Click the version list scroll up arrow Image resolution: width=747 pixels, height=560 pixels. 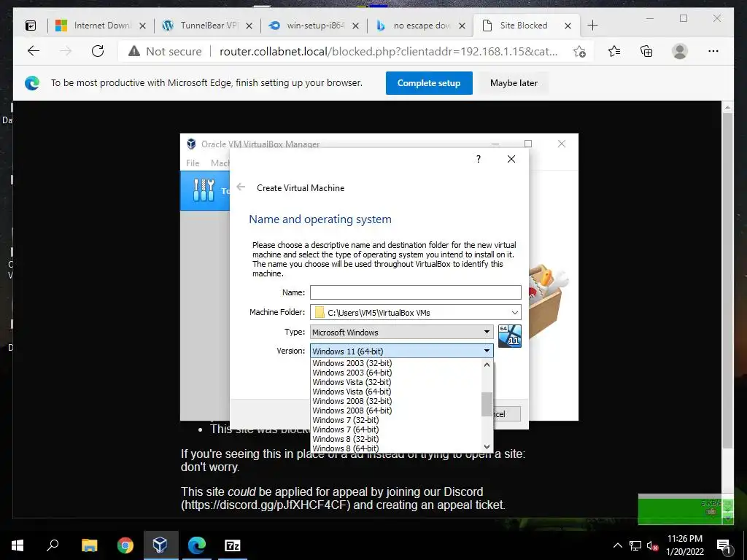pos(487,365)
